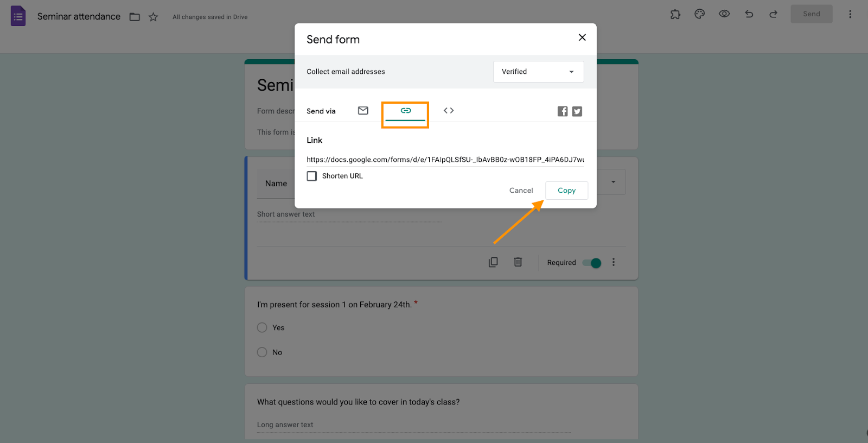Share form via Twitter icon

(x=577, y=111)
